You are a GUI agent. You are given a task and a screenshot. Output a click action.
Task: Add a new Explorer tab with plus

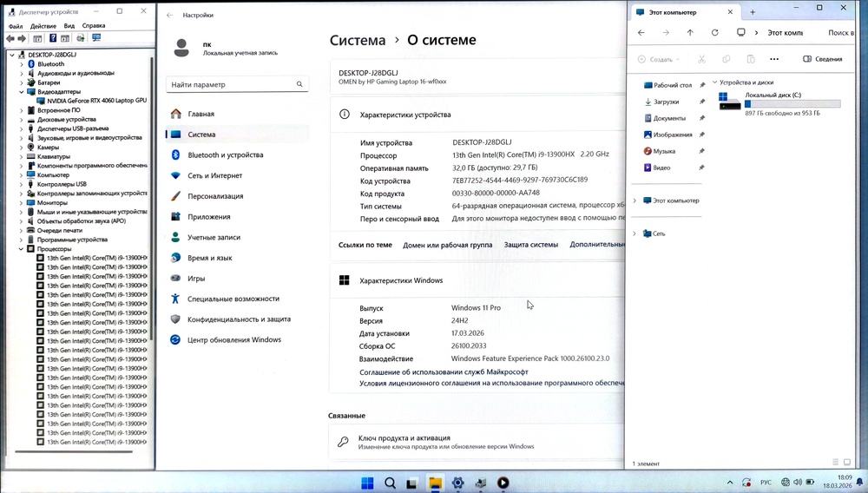coord(753,12)
